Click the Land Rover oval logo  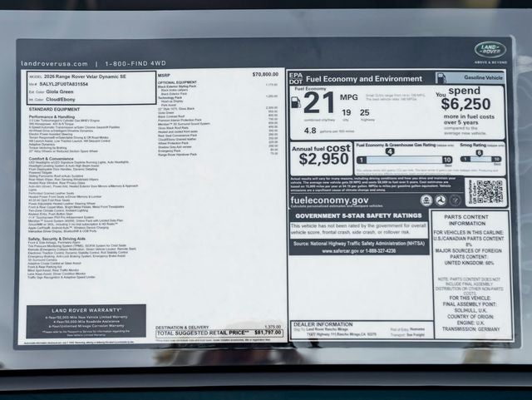click(x=490, y=50)
